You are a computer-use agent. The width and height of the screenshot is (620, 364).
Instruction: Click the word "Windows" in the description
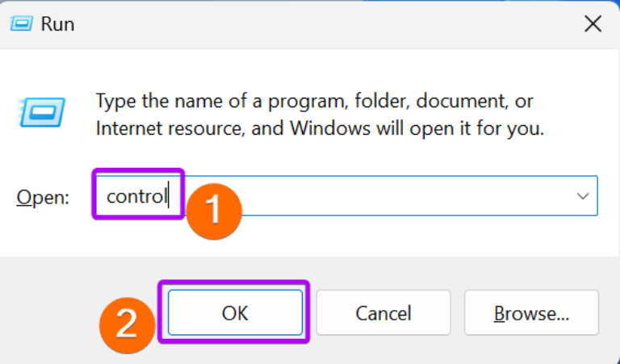tap(330, 128)
